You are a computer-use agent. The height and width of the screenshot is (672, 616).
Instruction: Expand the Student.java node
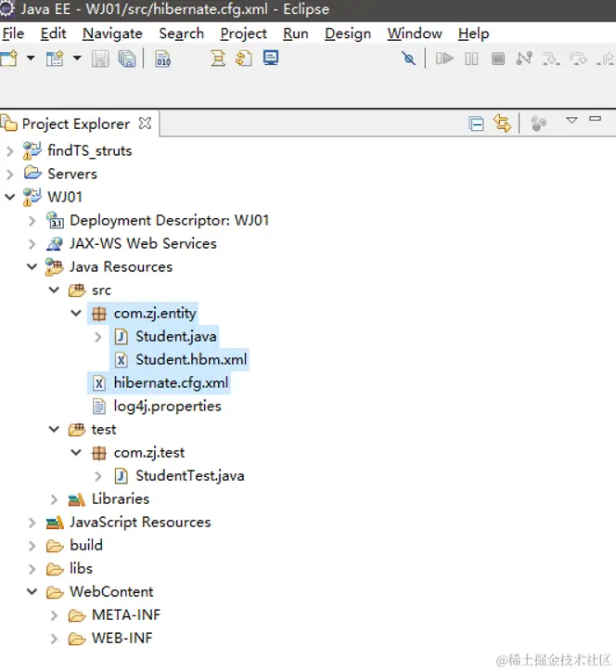98,337
